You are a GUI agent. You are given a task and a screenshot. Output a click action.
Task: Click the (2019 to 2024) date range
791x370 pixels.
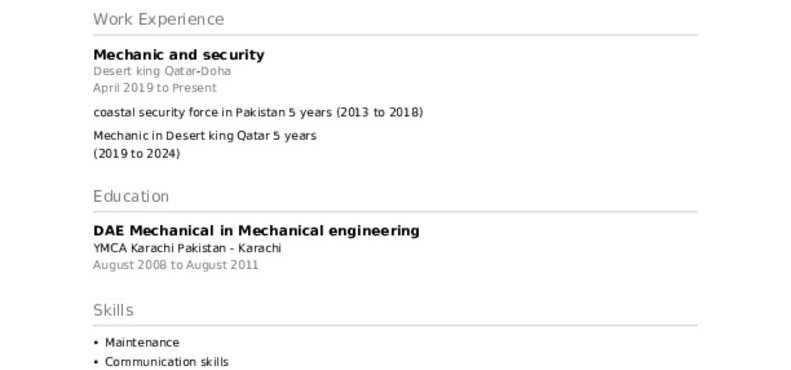(137, 154)
